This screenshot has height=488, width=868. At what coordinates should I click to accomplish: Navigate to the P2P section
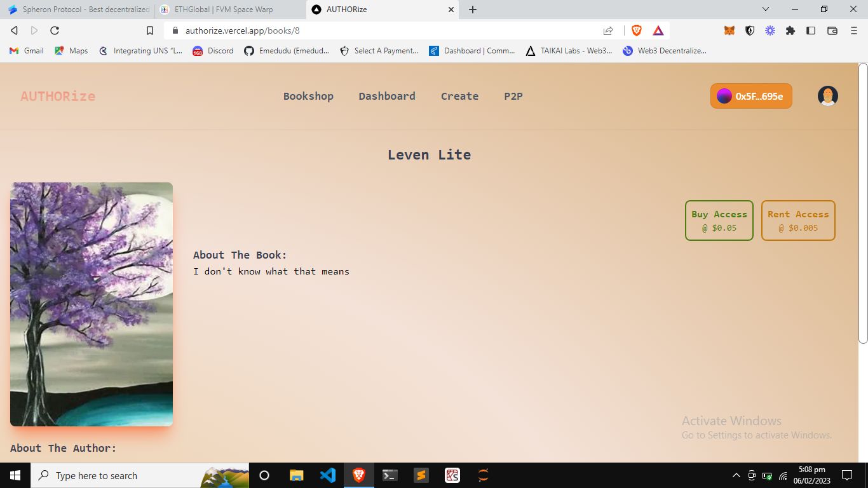513,96
